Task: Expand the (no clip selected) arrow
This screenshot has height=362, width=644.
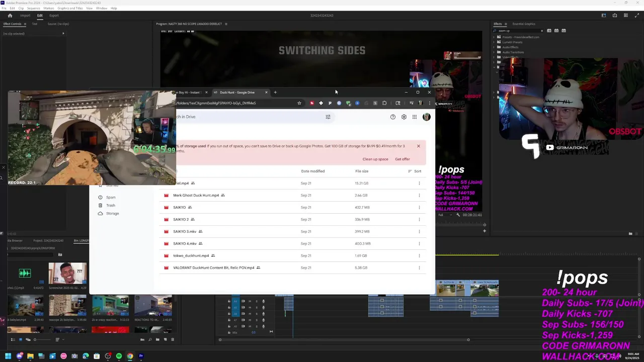Action: (x=63, y=34)
